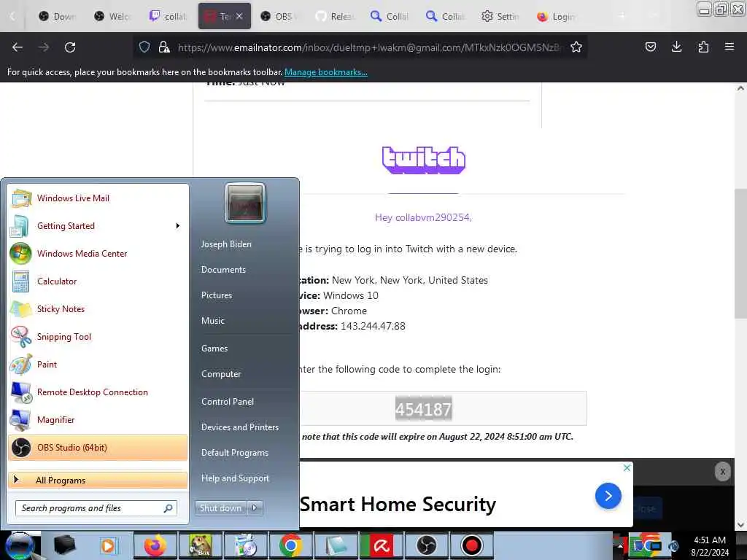Close the active Emailnator tab with its X
The width and height of the screenshot is (747, 560).
coord(239,16)
